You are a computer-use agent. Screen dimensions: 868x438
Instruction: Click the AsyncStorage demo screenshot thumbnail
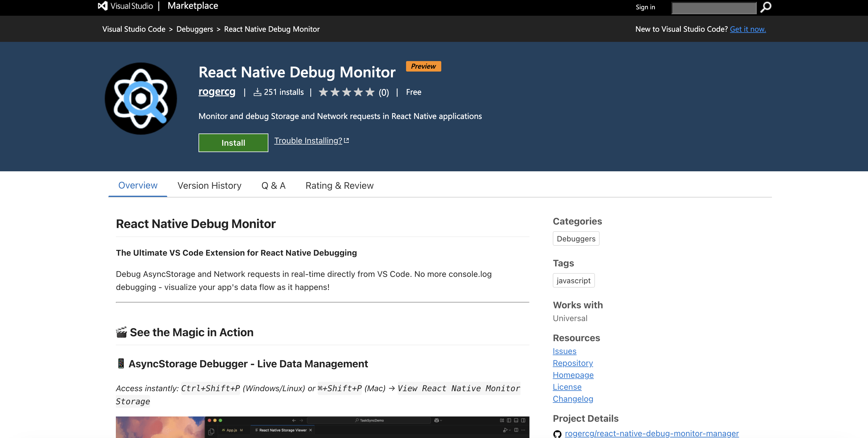pyautogui.click(x=323, y=427)
